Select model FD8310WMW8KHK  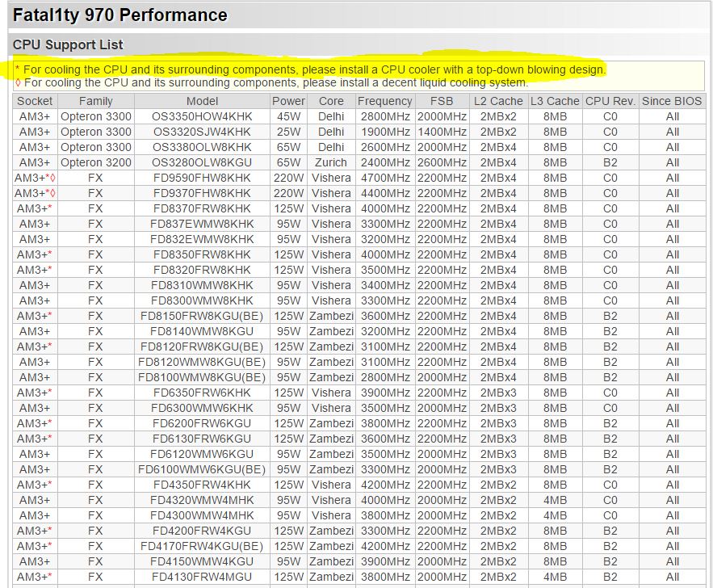click(x=202, y=285)
